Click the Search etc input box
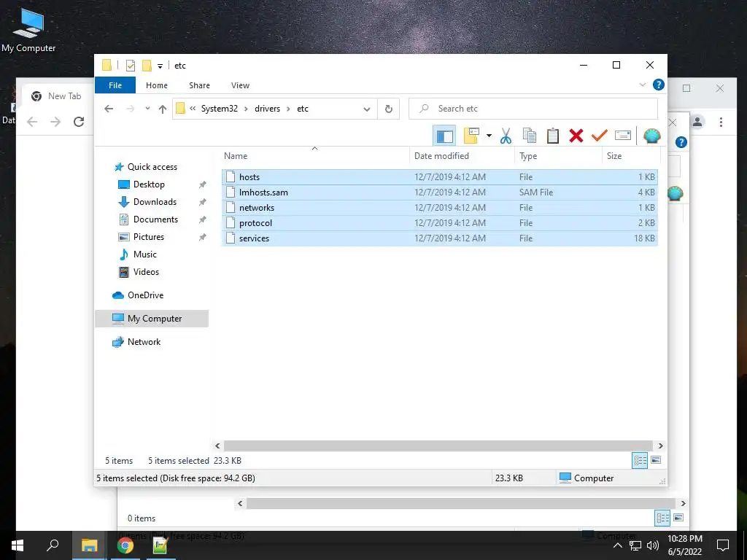747x560 pixels. pos(533,109)
